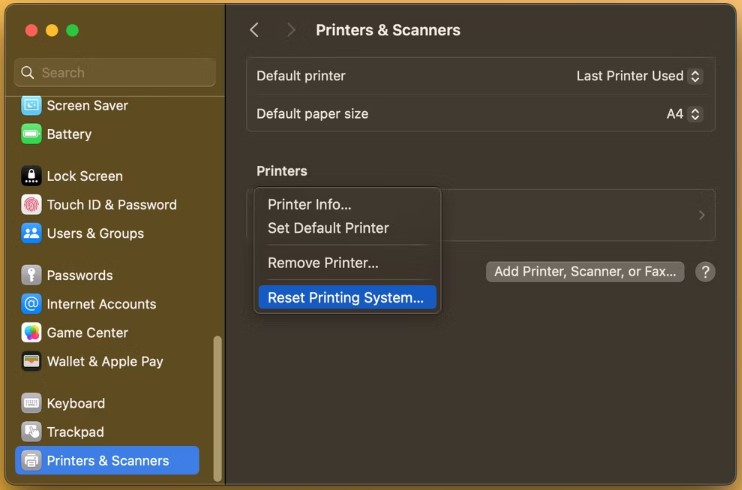Click the Keyboard icon in sidebar
The width and height of the screenshot is (742, 490).
[31, 403]
